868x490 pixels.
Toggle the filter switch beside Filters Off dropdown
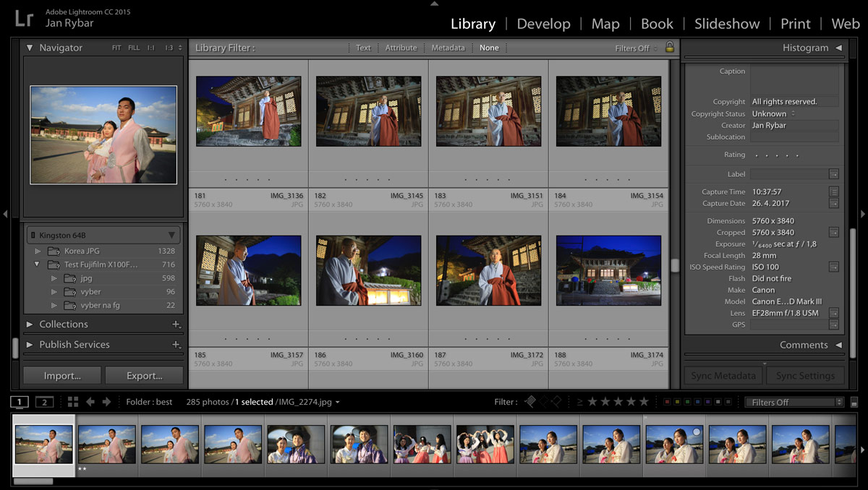tap(854, 403)
